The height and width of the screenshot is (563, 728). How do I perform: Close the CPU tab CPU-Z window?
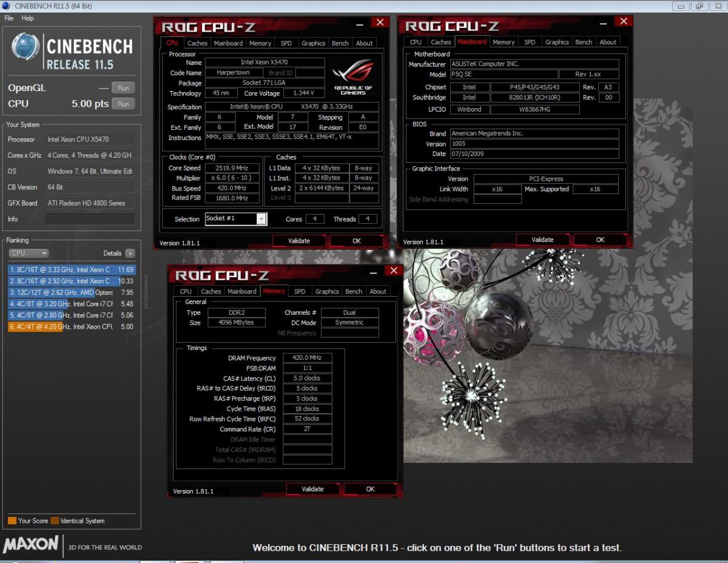tap(380, 22)
